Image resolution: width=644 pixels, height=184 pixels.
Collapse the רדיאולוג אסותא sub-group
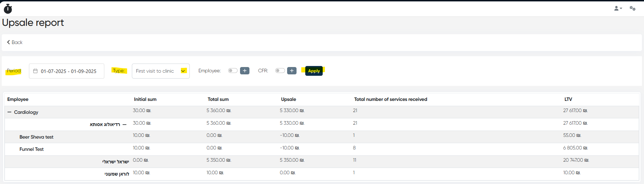[125, 125]
